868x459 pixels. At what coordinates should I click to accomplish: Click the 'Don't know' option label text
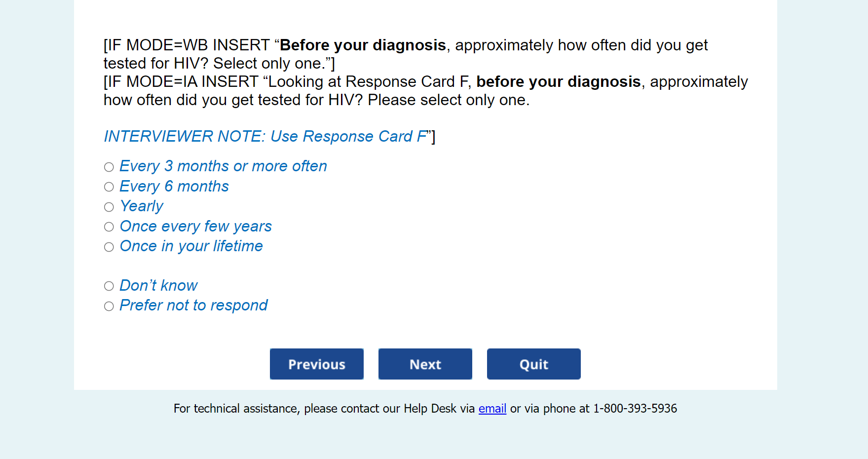(158, 286)
